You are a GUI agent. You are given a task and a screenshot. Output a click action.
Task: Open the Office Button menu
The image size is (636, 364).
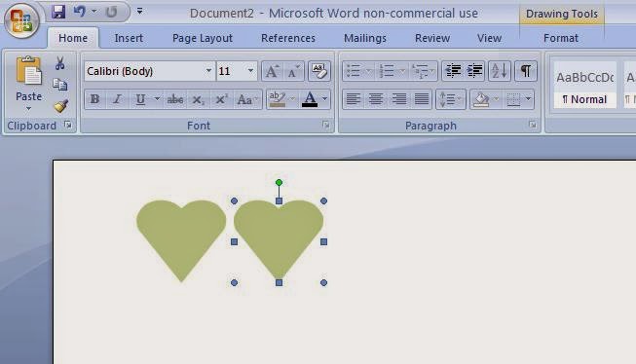(21, 20)
